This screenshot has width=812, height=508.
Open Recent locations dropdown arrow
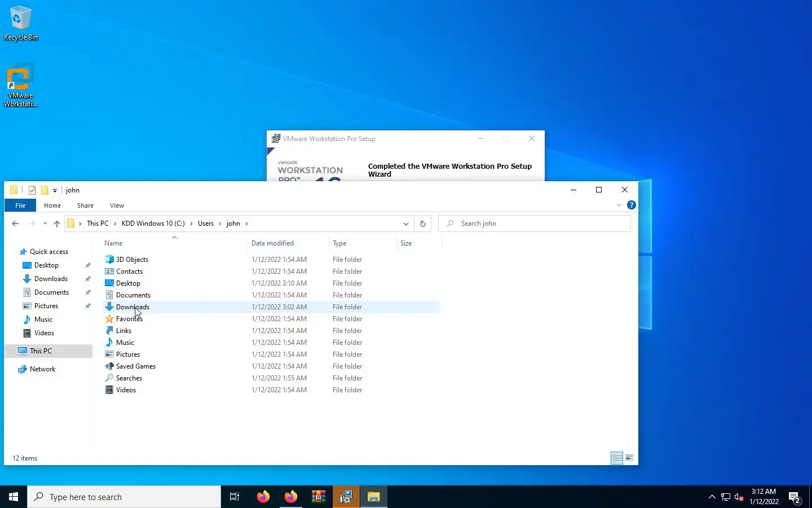coord(45,224)
